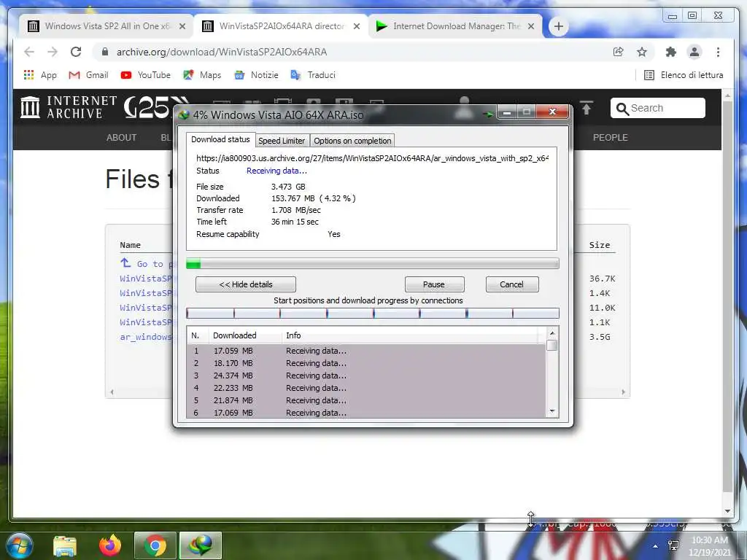Image resolution: width=747 pixels, height=560 pixels.
Task: Select the Options on completion tab
Action: pyautogui.click(x=352, y=141)
